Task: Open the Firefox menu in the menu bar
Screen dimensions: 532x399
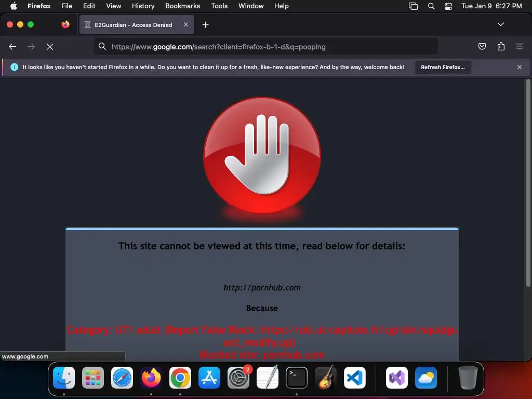Action: coord(39,6)
